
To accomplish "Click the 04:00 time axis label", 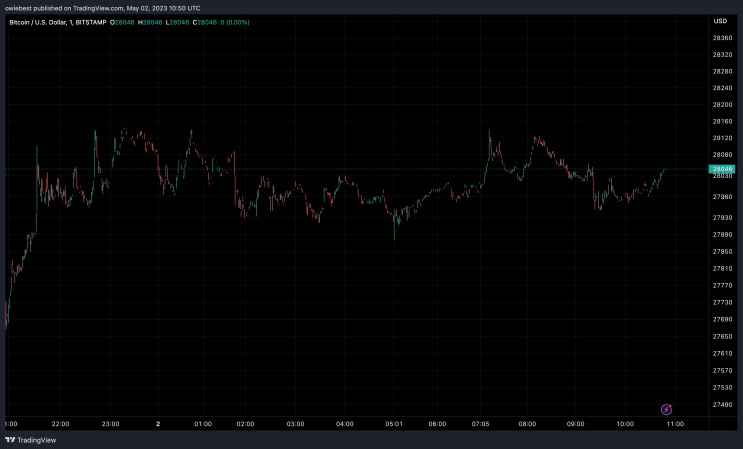I will coord(344,424).
